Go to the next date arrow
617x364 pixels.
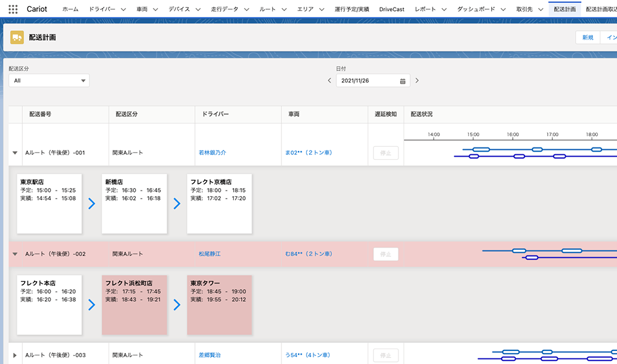tap(417, 81)
